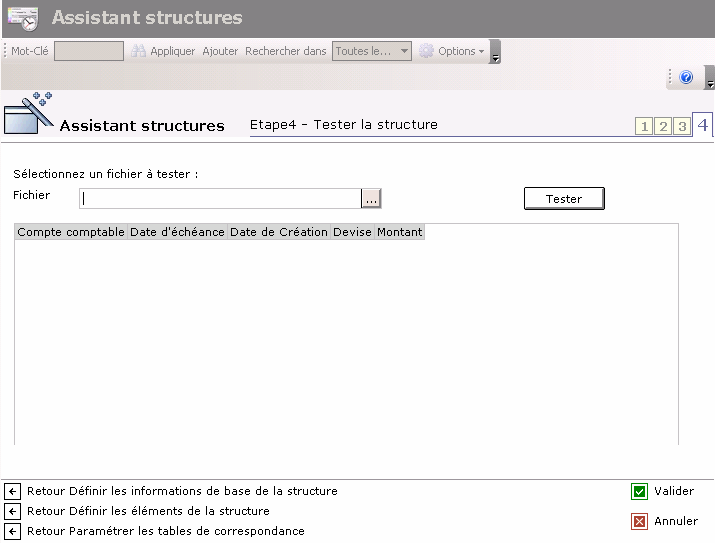Click back arrow for Paramétrer les tables
The width and height of the screenshot is (715, 543).
(13, 531)
